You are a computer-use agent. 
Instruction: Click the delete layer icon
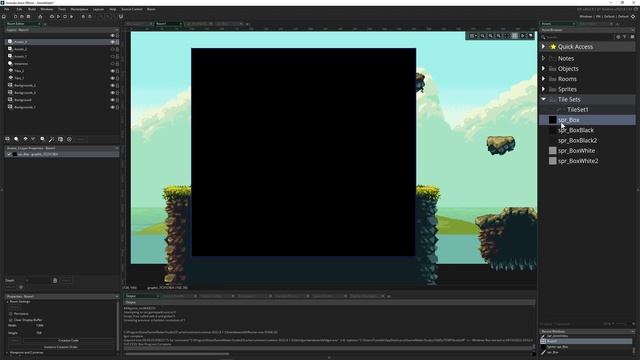pyautogui.click(x=69, y=139)
